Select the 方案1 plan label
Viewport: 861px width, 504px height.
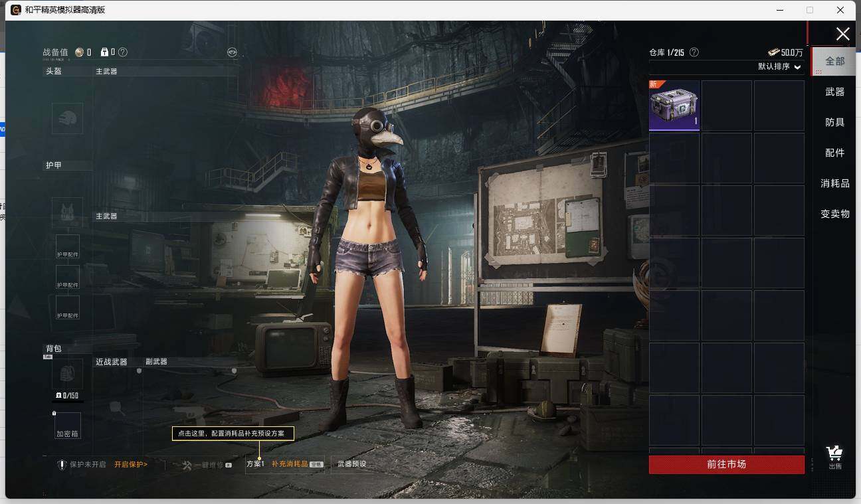pyautogui.click(x=255, y=464)
